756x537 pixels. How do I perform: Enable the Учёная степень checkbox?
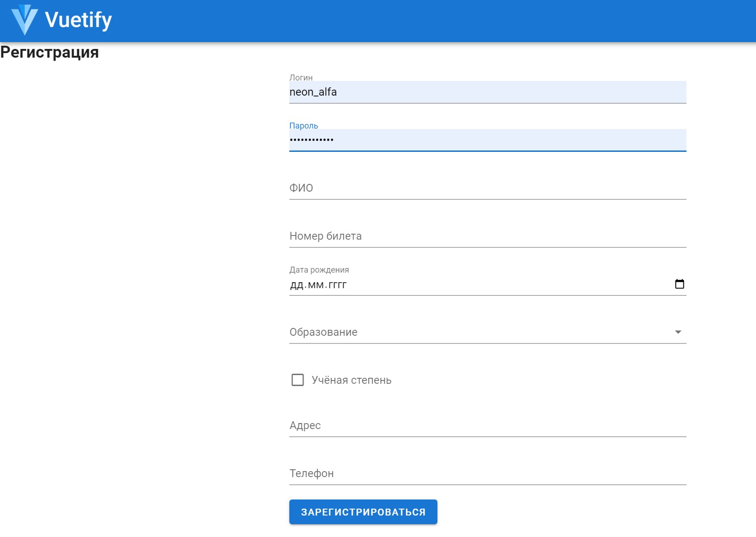(x=298, y=380)
